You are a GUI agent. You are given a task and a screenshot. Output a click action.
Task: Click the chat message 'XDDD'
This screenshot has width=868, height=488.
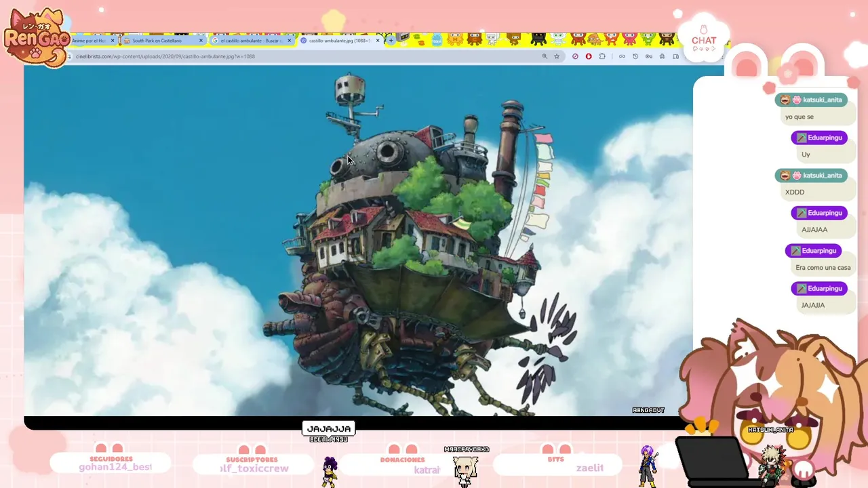click(795, 192)
